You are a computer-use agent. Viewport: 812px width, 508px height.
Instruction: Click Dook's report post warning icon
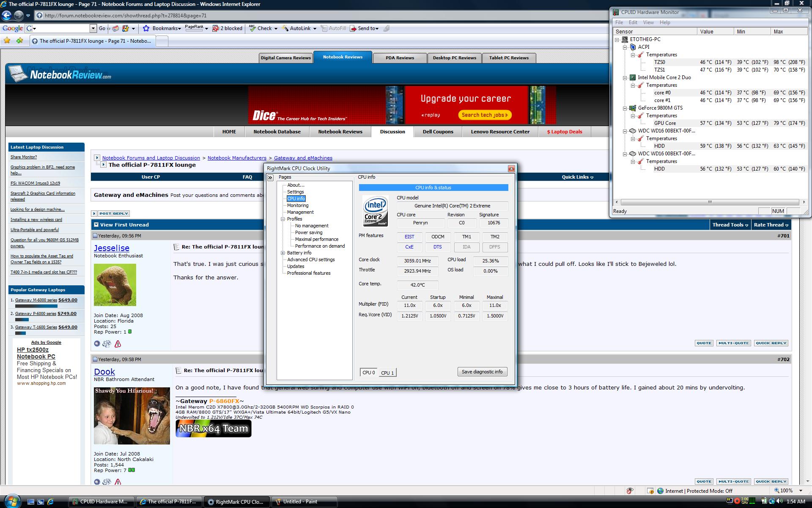(x=118, y=482)
